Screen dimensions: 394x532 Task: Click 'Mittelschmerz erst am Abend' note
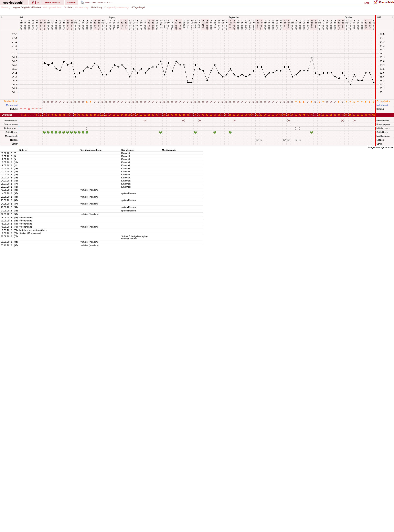[33, 230]
